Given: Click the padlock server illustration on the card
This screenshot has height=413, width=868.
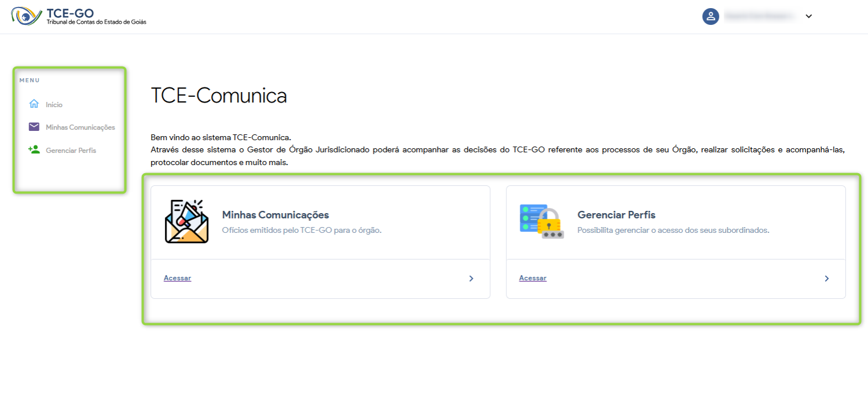Looking at the screenshot, I should (x=542, y=221).
